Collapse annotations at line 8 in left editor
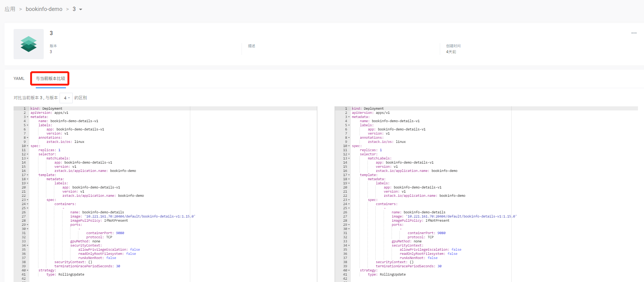Image resolution: width=644 pixels, height=282 pixels. (x=28, y=138)
